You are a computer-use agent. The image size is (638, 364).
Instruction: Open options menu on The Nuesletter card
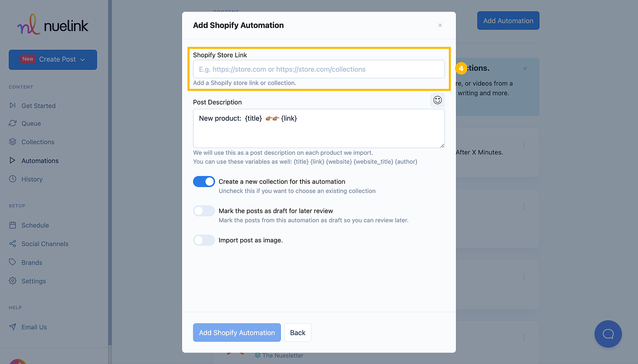524,338
